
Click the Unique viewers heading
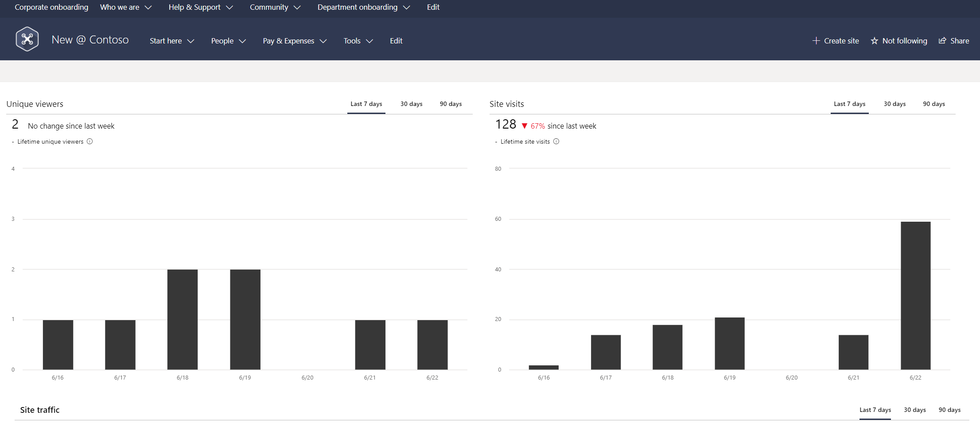click(35, 104)
